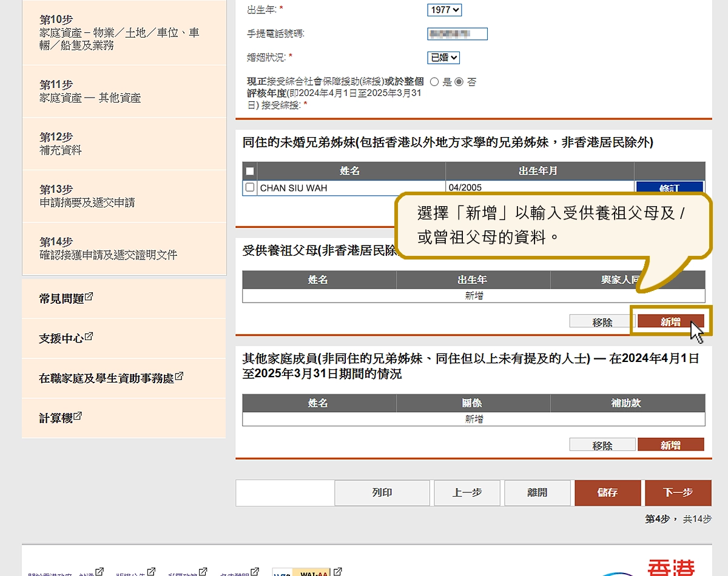Click 新增 under dependent grandparents table
This screenshot has width=728, height=576.
pyautogui.click(x=670, y=322)
